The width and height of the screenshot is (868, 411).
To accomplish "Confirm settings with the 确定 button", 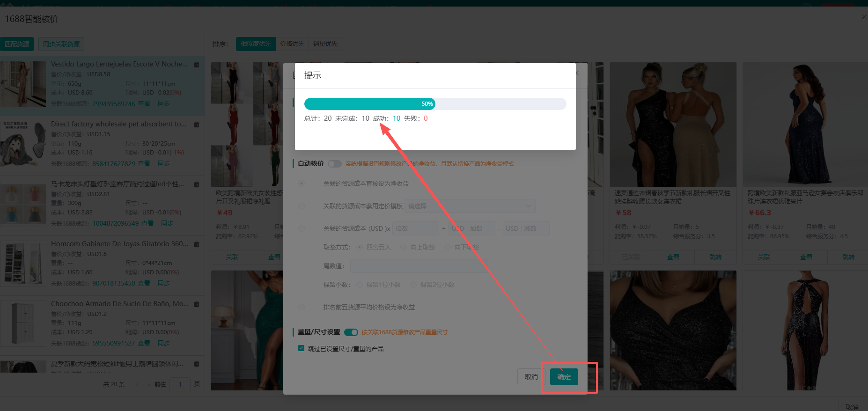I will click(564, 377).
